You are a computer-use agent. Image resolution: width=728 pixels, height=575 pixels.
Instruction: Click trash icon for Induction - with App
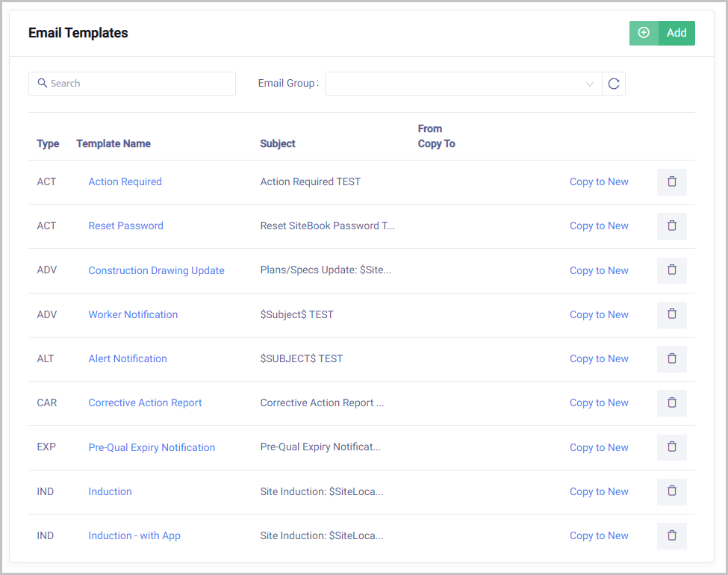(671, 535)
